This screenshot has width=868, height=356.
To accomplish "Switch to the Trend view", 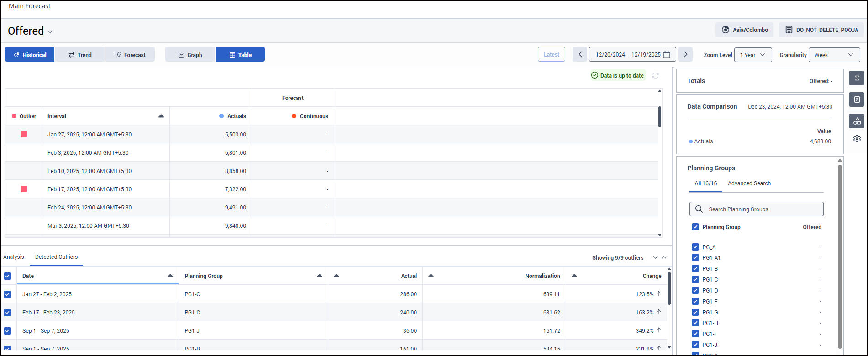I will click(80, 54).
